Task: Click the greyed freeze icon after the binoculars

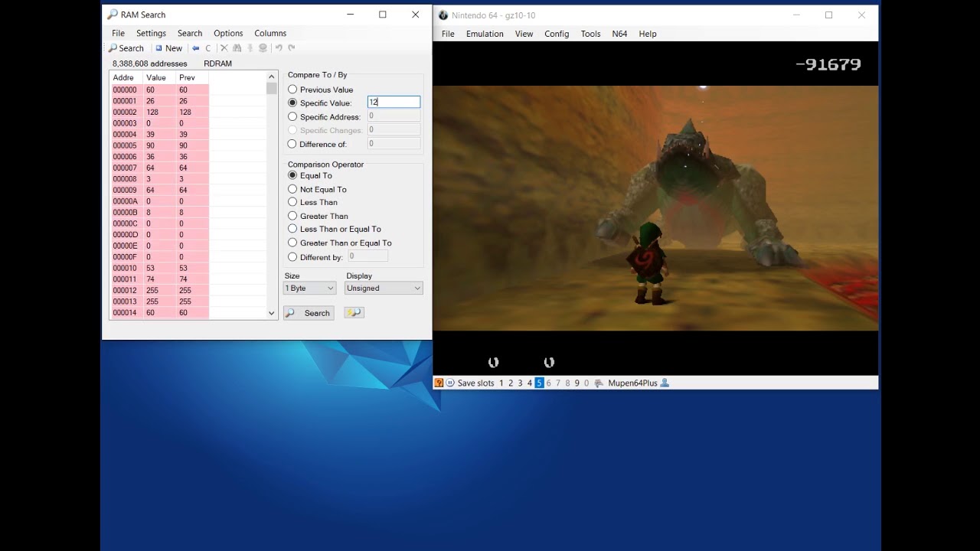Action: [250, 48]
